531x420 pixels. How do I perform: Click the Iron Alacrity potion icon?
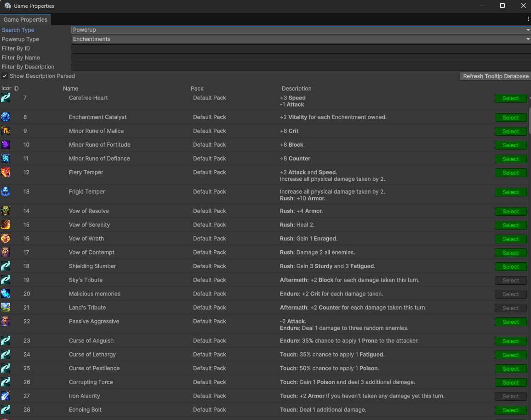6,396
